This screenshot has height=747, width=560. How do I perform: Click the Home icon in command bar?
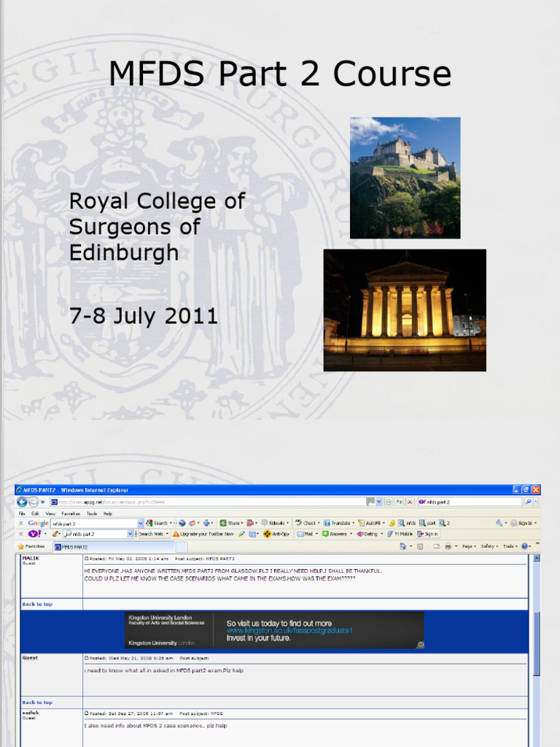[x=402, y=546]
